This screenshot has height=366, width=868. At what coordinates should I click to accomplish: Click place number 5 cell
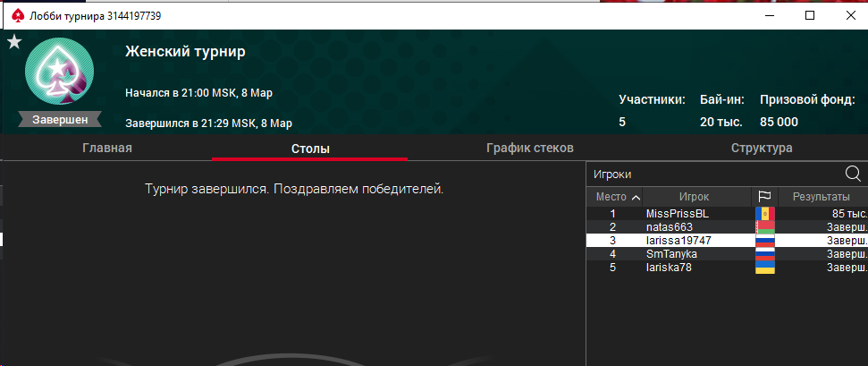(x=613, y=268)
